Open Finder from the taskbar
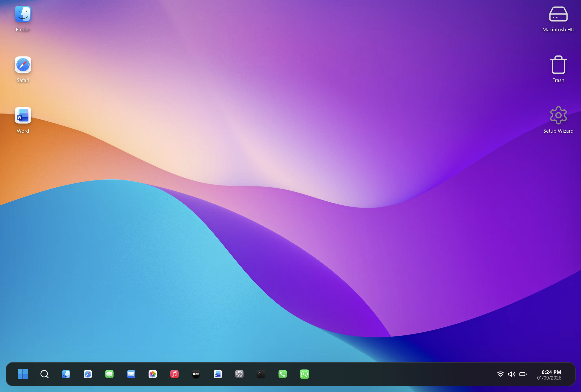The height and width of the screenshot is (392, 581). 66,374
